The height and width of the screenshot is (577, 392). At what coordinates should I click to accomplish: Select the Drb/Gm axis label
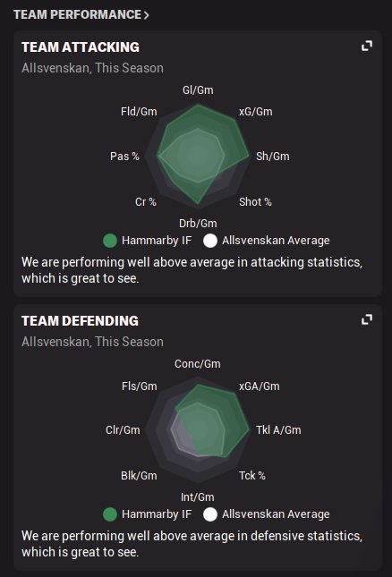click(198, 224)
